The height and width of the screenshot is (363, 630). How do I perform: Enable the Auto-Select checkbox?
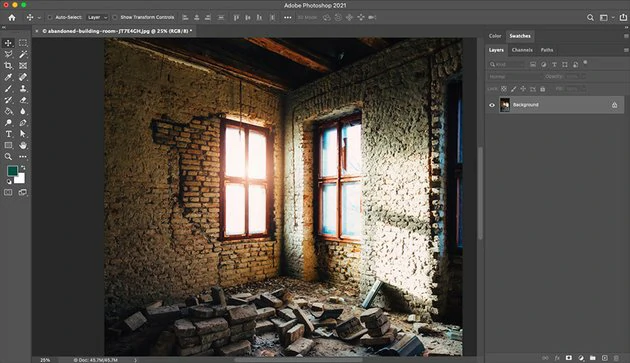point(50,17)
